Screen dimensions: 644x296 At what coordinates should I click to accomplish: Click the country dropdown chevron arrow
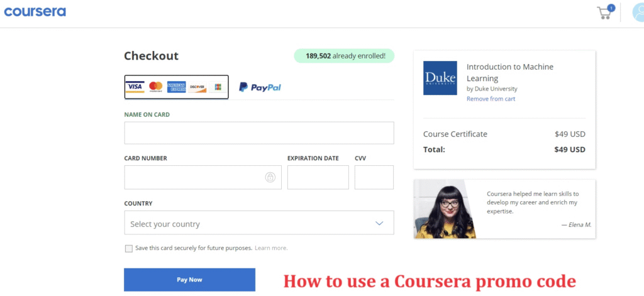(x=379, y=223)
